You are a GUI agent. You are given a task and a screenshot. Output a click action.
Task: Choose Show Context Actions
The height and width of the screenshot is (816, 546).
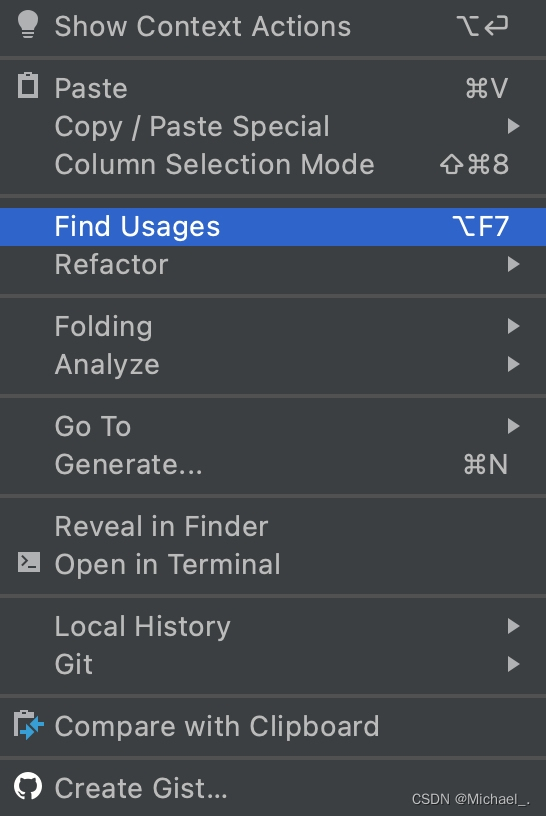pyautogui.click(x=273, y=26)
